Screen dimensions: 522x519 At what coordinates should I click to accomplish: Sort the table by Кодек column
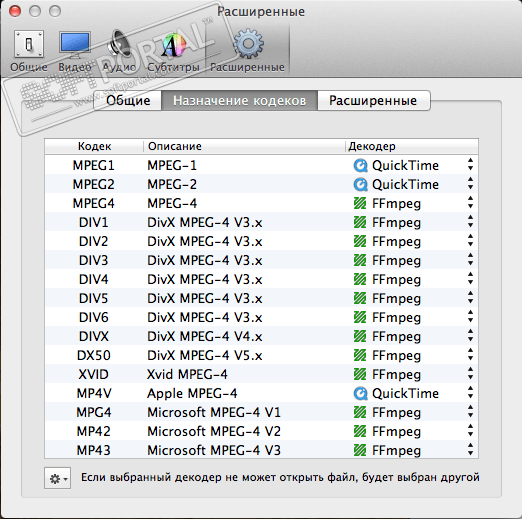point(94,146)
